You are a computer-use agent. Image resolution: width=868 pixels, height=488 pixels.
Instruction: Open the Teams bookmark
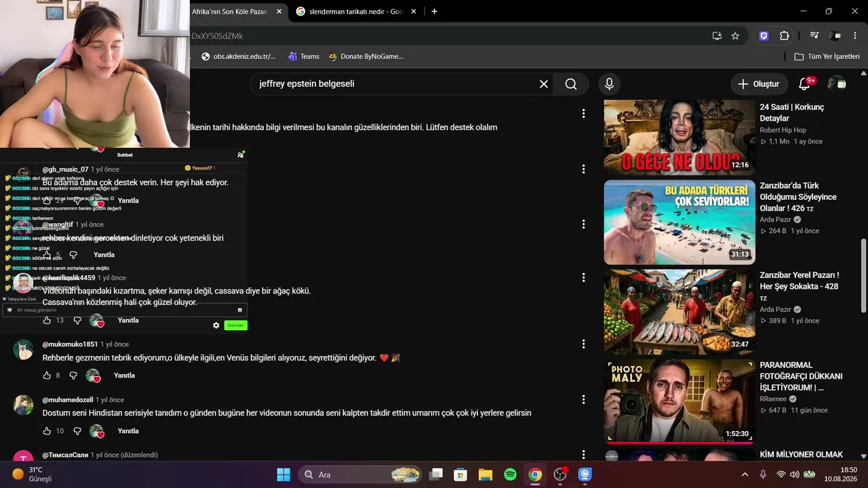(304, 56)
